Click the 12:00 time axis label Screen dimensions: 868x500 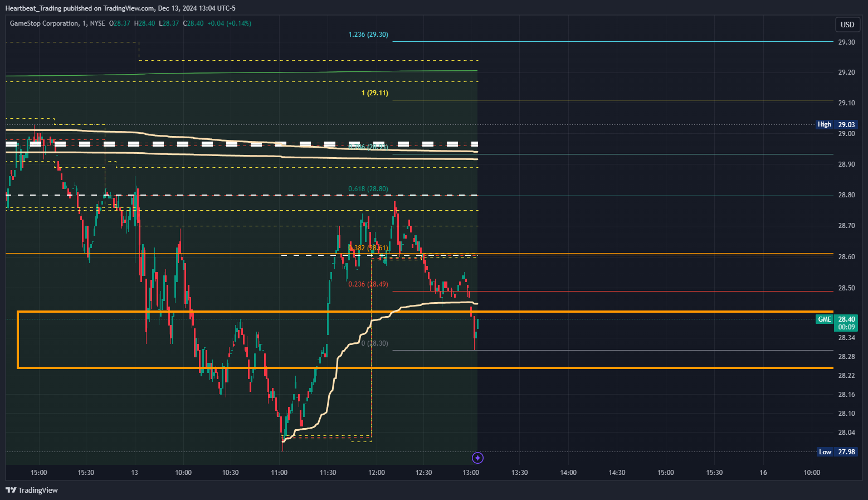click(377, 473)
